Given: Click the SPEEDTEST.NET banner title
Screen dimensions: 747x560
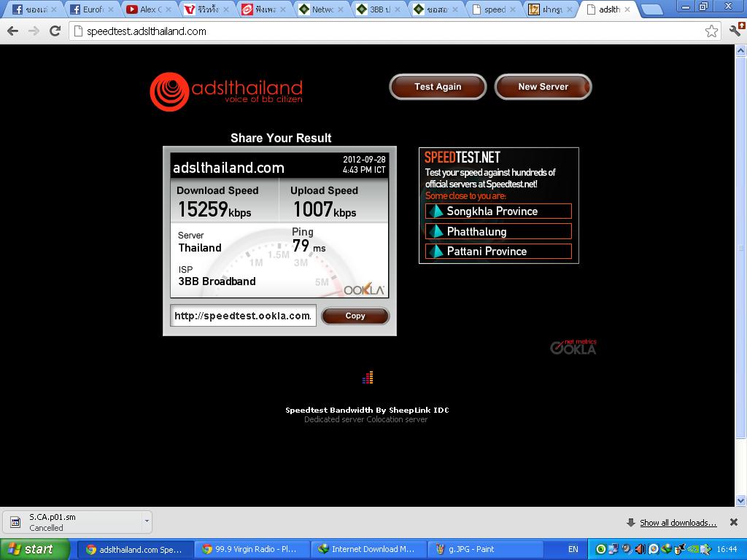Looking at the screenshot, I should [462, 157].
